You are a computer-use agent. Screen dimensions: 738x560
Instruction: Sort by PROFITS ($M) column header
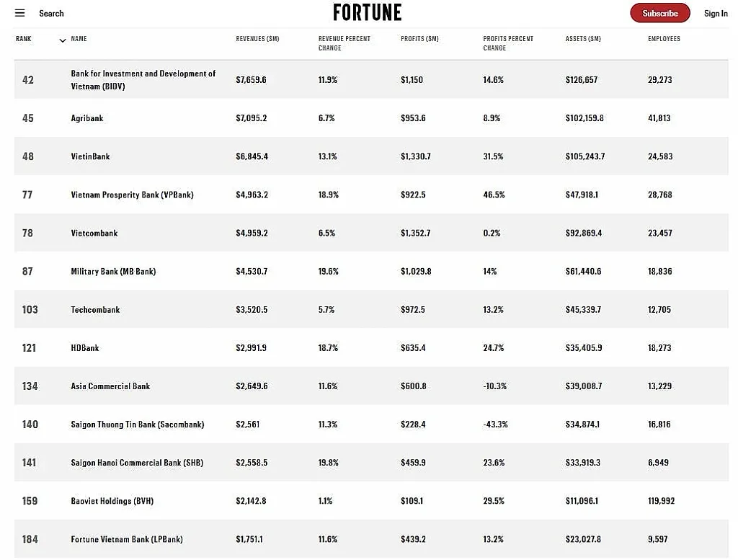420,39
